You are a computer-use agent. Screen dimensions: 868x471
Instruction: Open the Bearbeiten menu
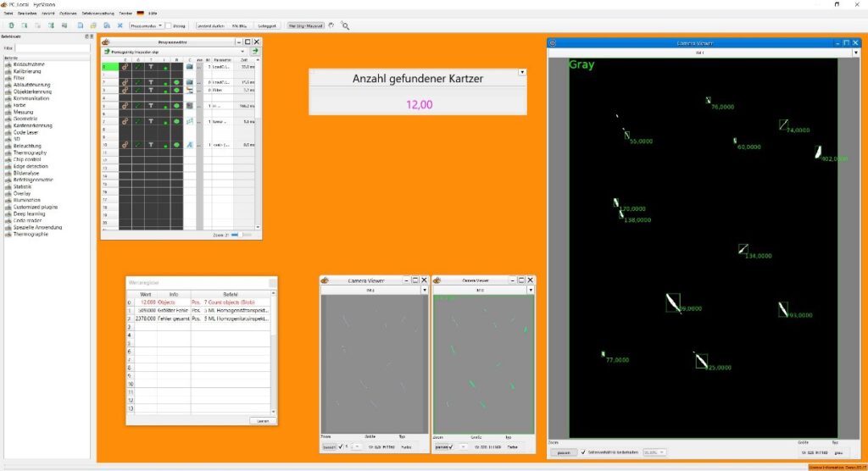27,14
